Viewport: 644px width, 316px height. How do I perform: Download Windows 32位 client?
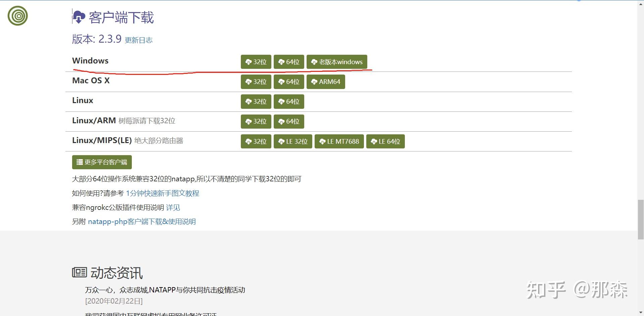256,62
